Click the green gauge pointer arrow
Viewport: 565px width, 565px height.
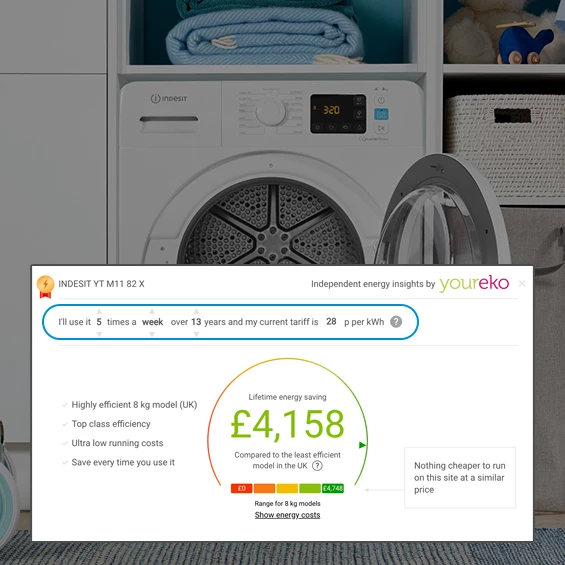coord(362,445)
